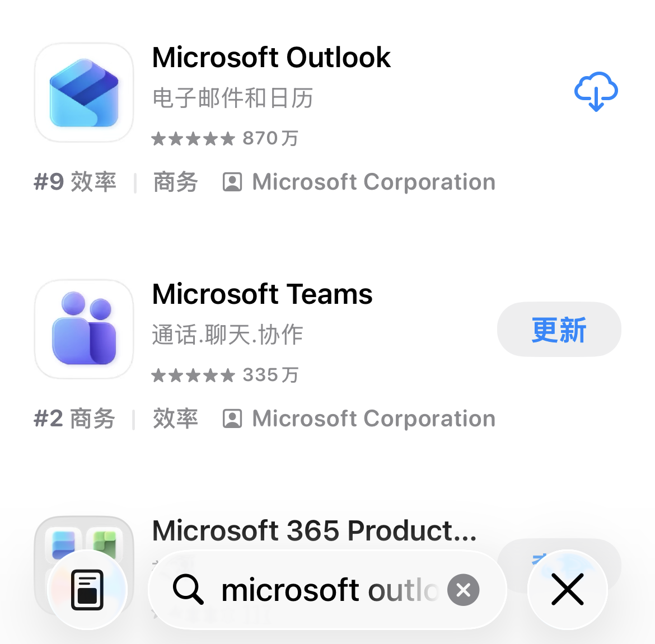Tap the Microsoft Outlook title
This screenshot has width=655, height=644.
click(x=272, y=58)
